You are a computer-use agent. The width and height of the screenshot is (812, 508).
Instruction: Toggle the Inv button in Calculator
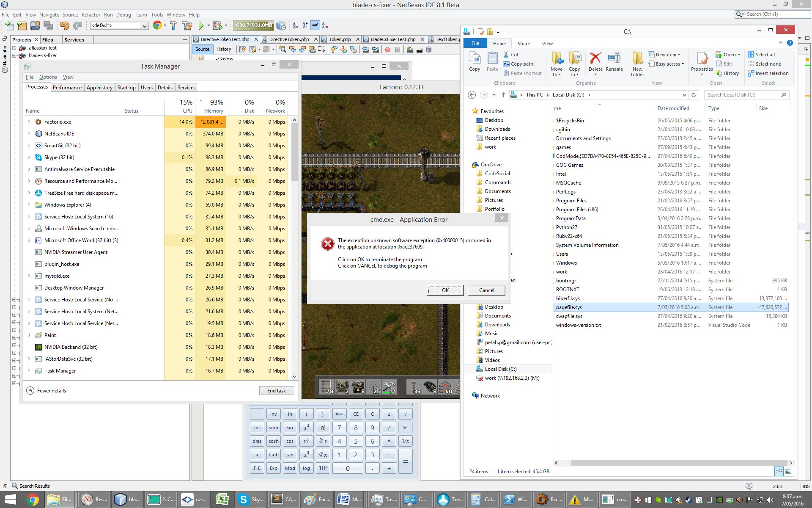[274, 414]
